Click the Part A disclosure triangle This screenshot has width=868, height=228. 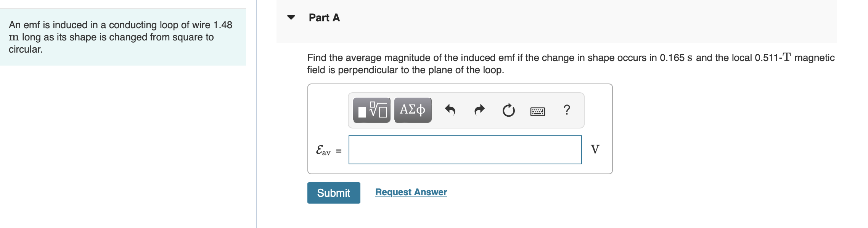click(x=291, y=18)
